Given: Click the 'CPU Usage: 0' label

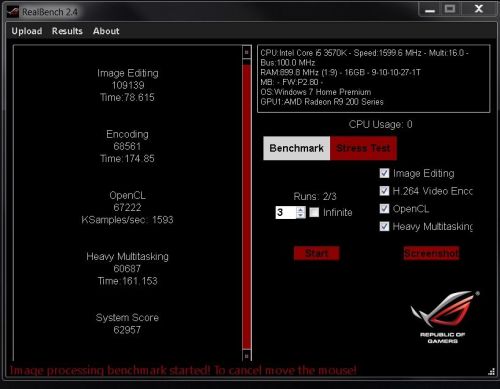Looking at the screenshot, I should tap(380, 124).
